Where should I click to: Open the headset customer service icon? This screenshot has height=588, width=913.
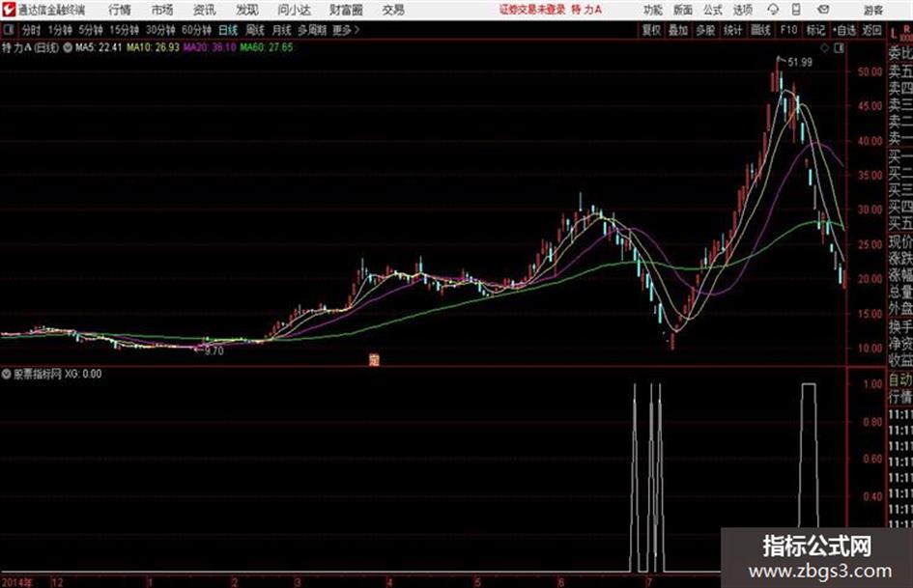click(x=773, y=10)
